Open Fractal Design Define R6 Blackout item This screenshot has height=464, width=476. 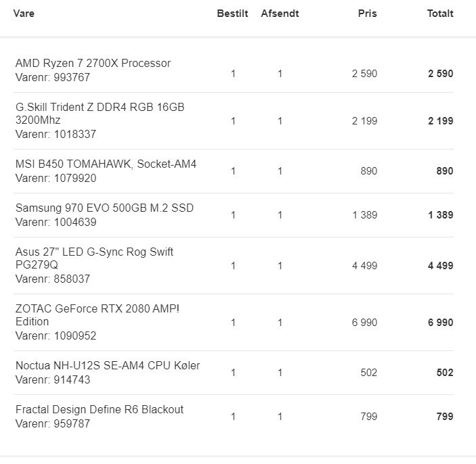pos(100,409)
